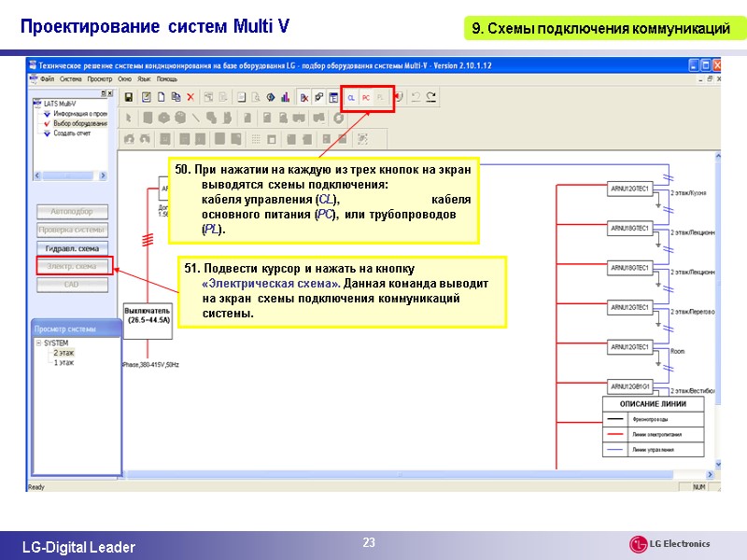The image size is (747, 560).
Task: Click the dashed selection box icon in the third toolbar row
Action: click(x=362, y=139)
